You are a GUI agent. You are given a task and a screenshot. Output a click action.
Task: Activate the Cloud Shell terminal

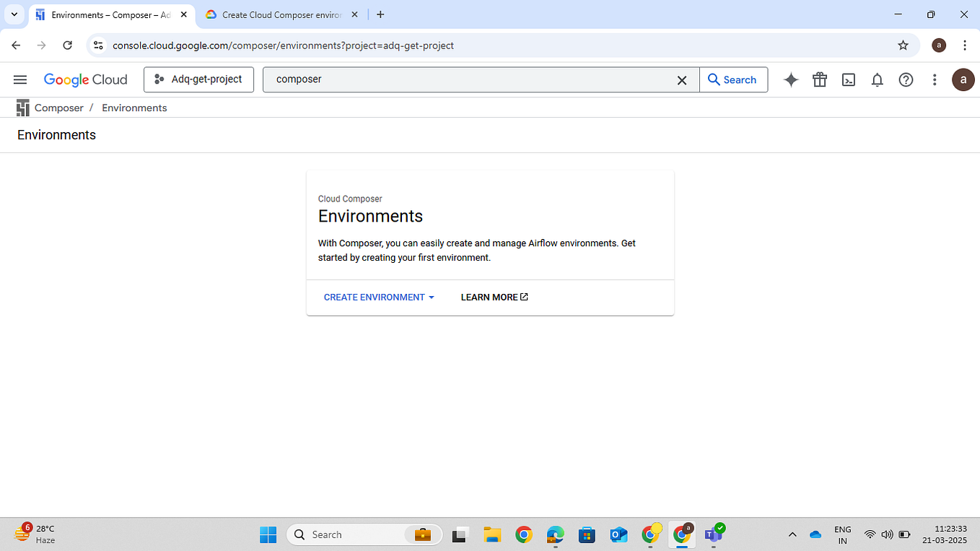point(849,79)
